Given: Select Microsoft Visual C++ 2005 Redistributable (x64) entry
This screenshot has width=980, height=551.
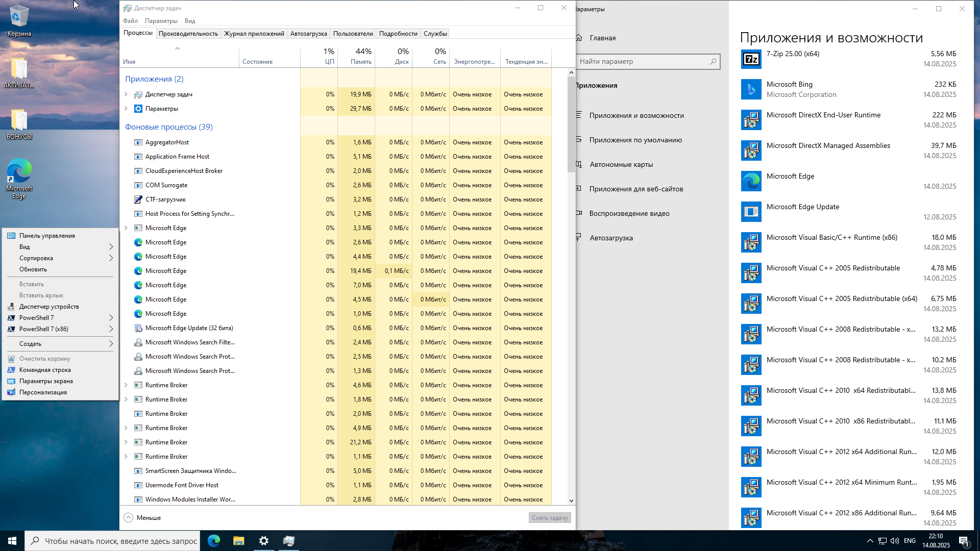Looking at the screenshot, I should [x=849, y=304].
